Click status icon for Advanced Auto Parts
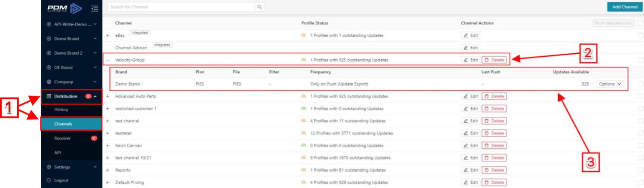The width and height of the screenshot is (644, 188). (303, 96)
